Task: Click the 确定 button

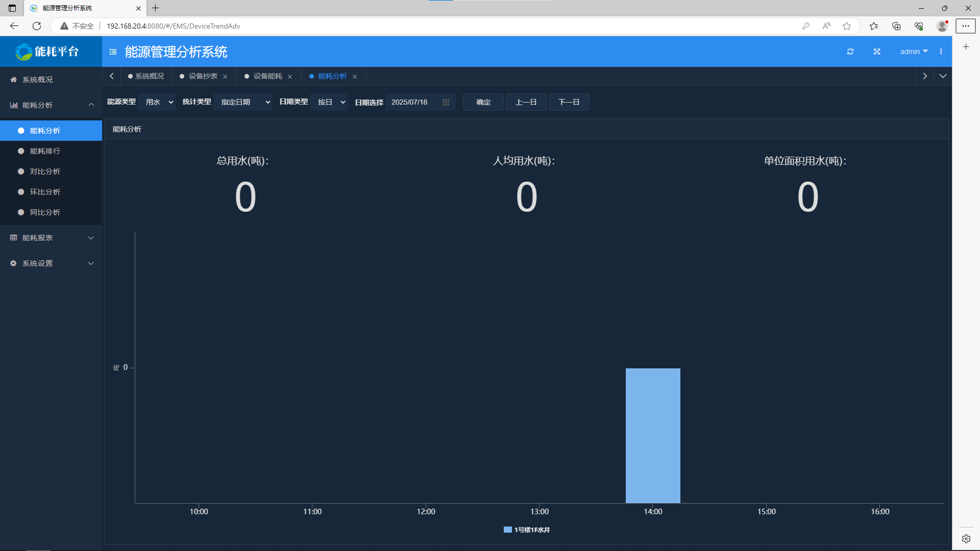Action: 483,102
